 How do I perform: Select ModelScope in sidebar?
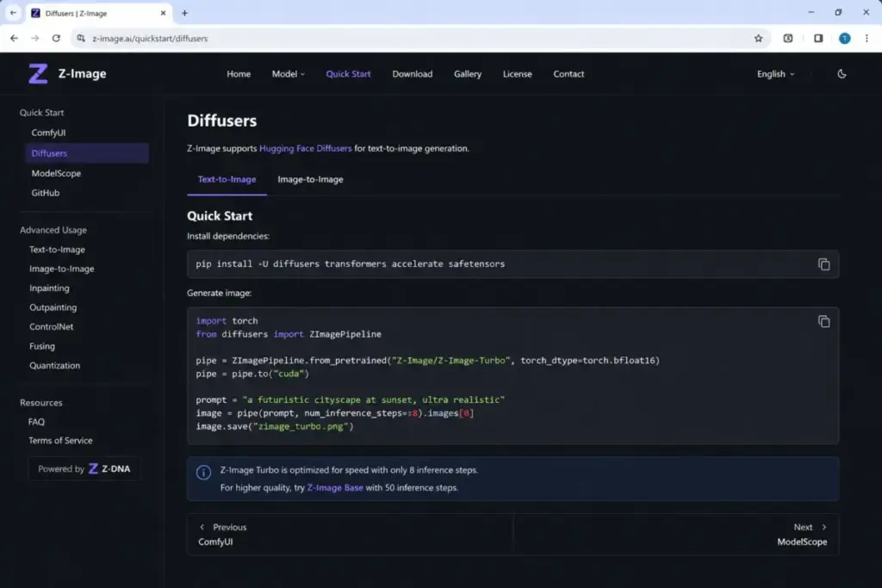coord(56,173)
